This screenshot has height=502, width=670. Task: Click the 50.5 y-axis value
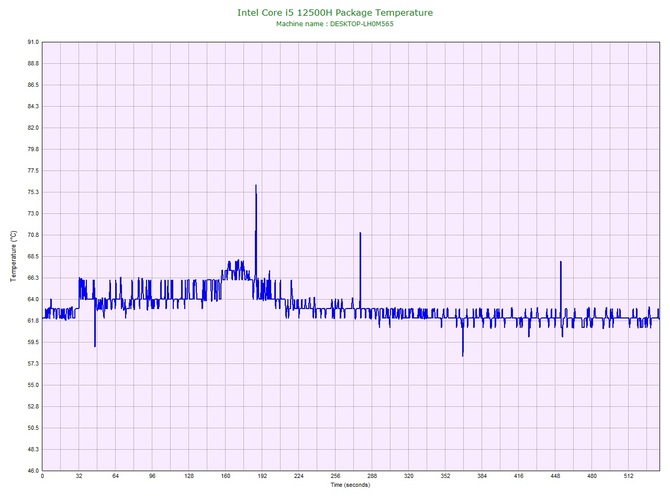coord(33,428)
